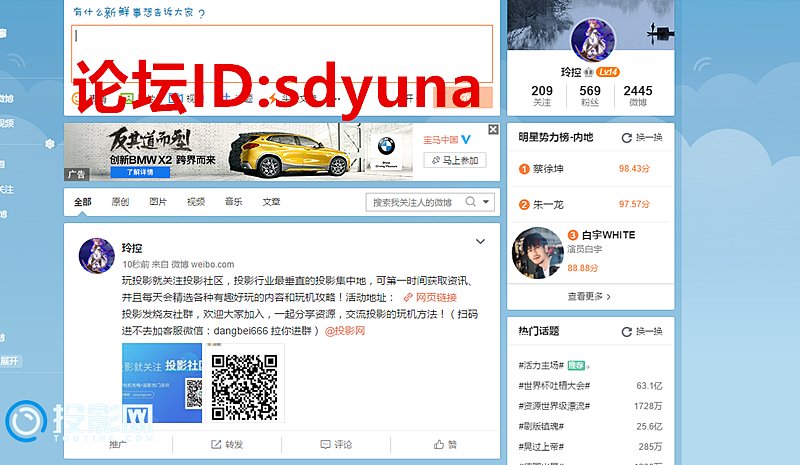Click 展开 in the left sidebar
800x465 pixels.
[9, 361]
